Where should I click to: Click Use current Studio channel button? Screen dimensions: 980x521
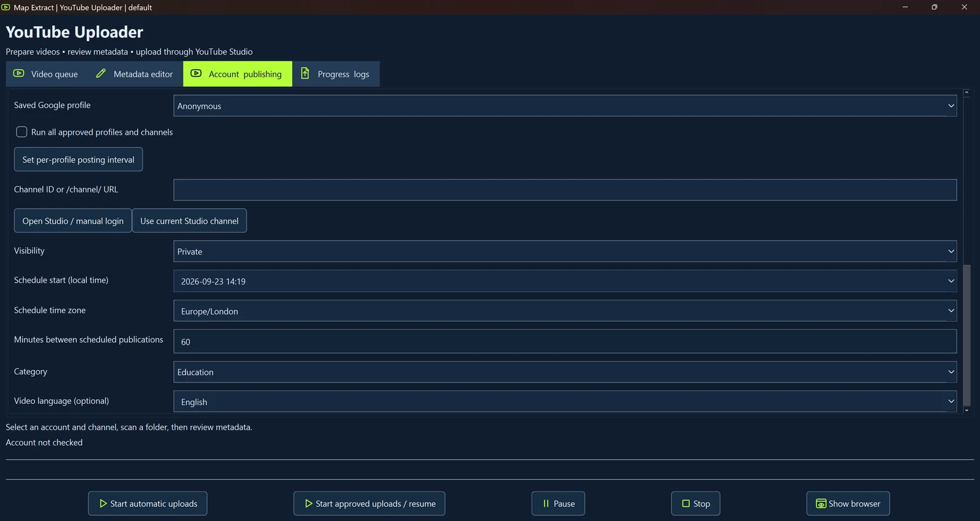click(x=189, y=221)
